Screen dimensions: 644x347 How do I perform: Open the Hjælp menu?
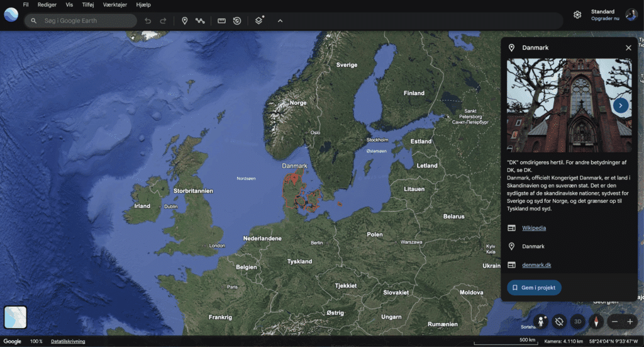coord(143,4)
